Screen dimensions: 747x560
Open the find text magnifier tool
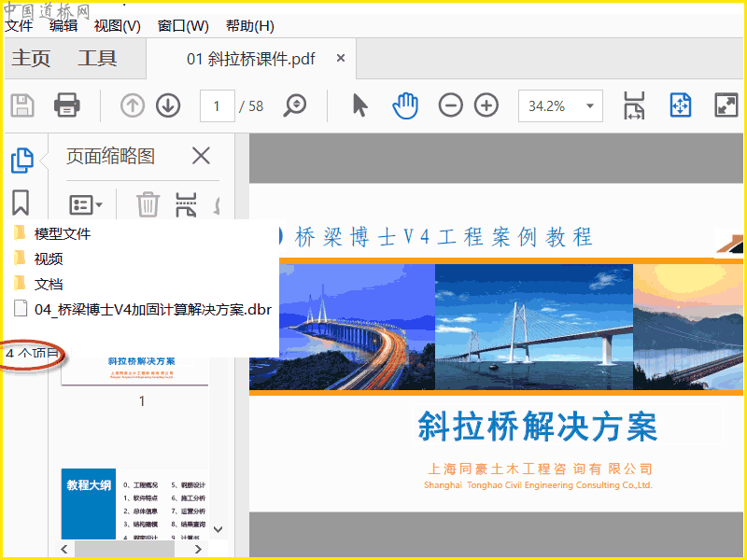295,105
